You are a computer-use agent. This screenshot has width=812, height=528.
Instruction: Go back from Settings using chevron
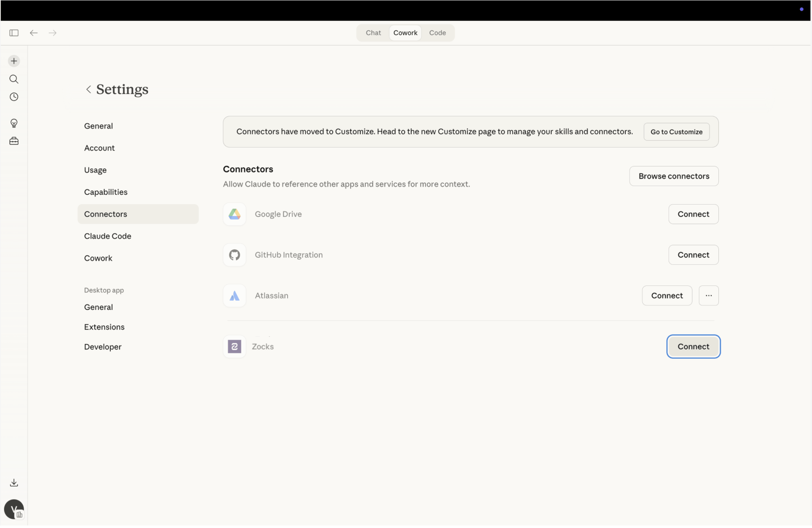[88, 89]
